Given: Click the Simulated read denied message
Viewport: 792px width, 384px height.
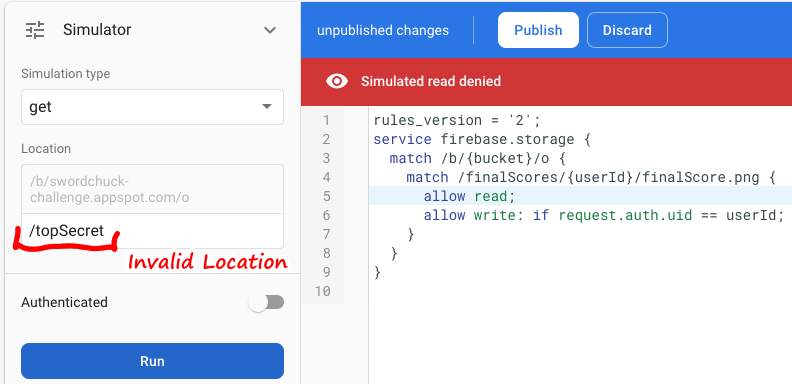Looking at the screenshot, I should [431, 81].
